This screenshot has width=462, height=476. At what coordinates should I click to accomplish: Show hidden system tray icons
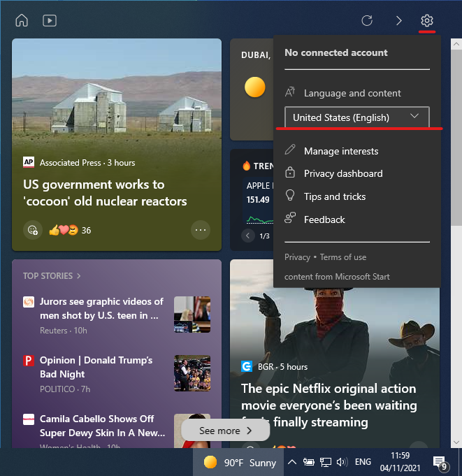(292, 462)
